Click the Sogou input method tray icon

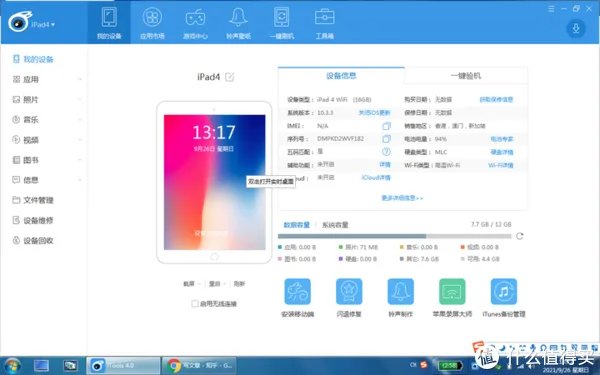pos(424,365)
